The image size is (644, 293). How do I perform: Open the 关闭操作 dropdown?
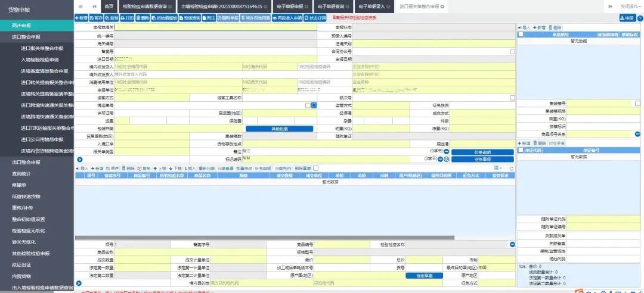coord(630,7)
